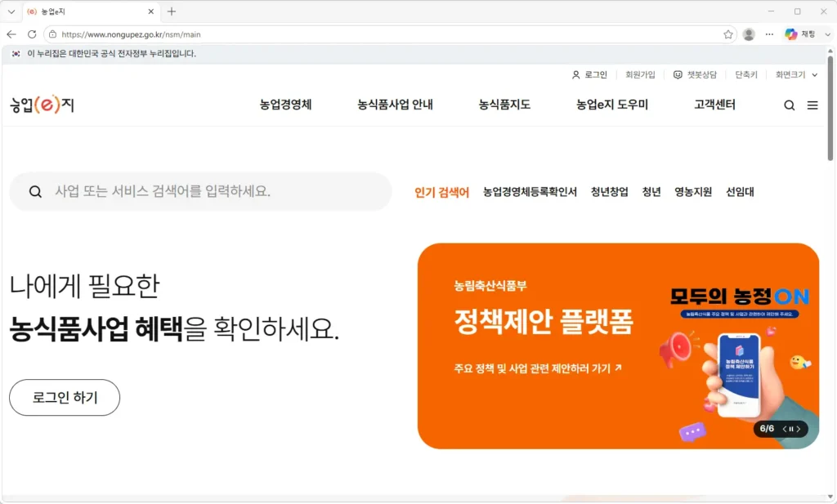Viewport: 837px width, 504px height.
Task: Expand the 화면크기 screen size dropdown
Action: coord(796,74)
